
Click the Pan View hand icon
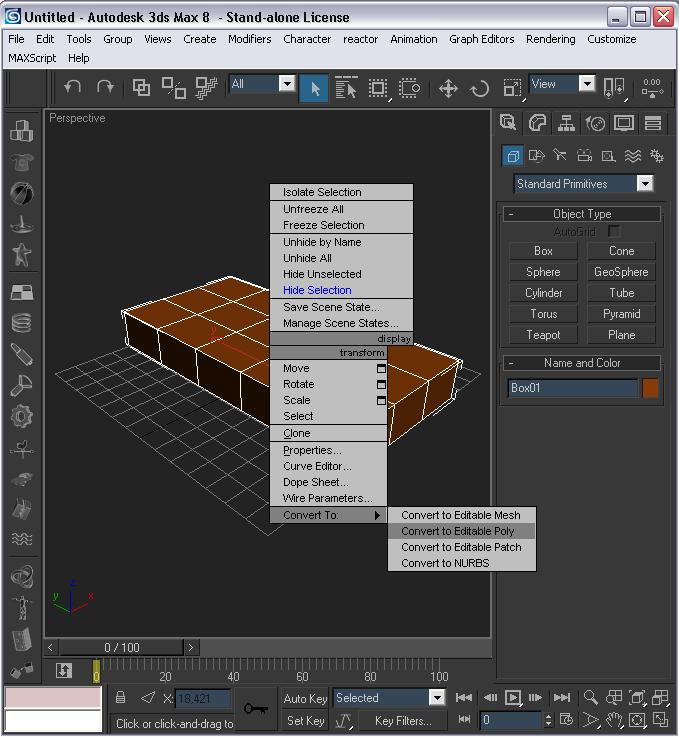pos(614,720)
